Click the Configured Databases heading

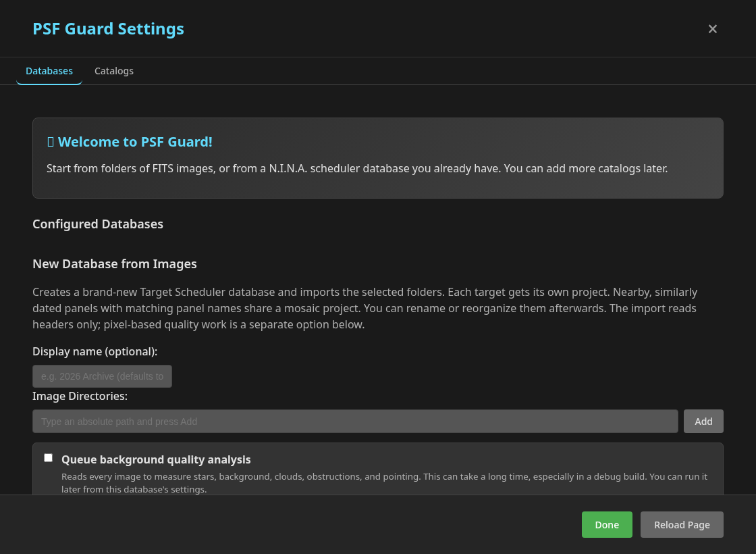(98, 224)
